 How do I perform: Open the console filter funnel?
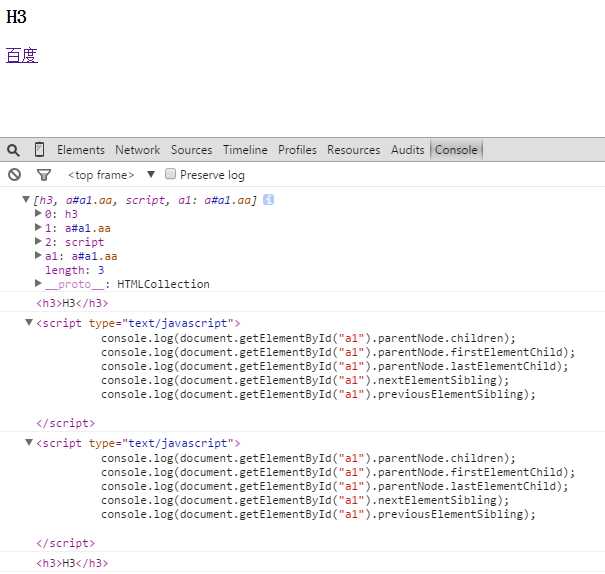(x=44, y=175)
